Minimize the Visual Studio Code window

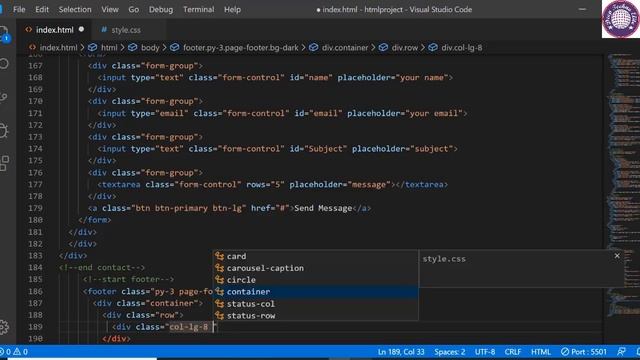582,9
